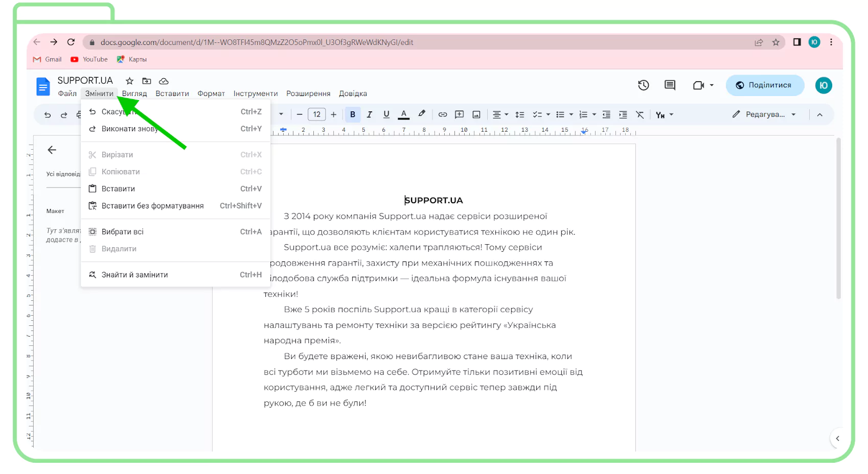Open Карты bookmark
Image resolution: width=868 pixels, height=474 pixels.
132,59
